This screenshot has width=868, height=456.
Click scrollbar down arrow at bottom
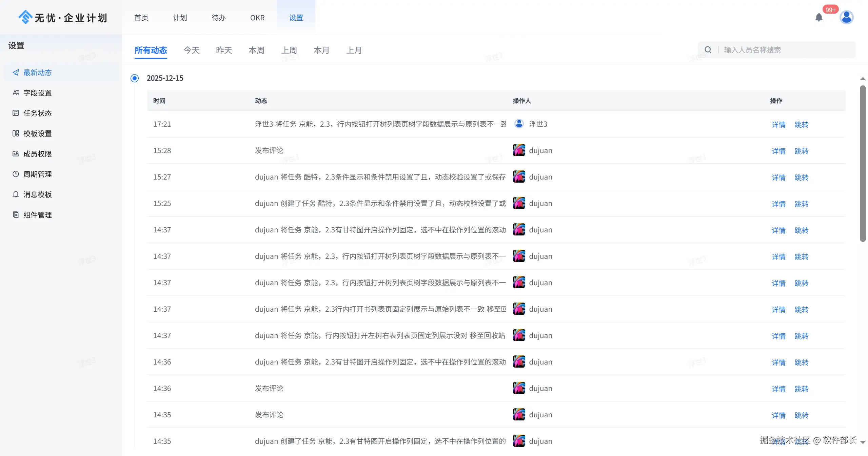point(863,442)
